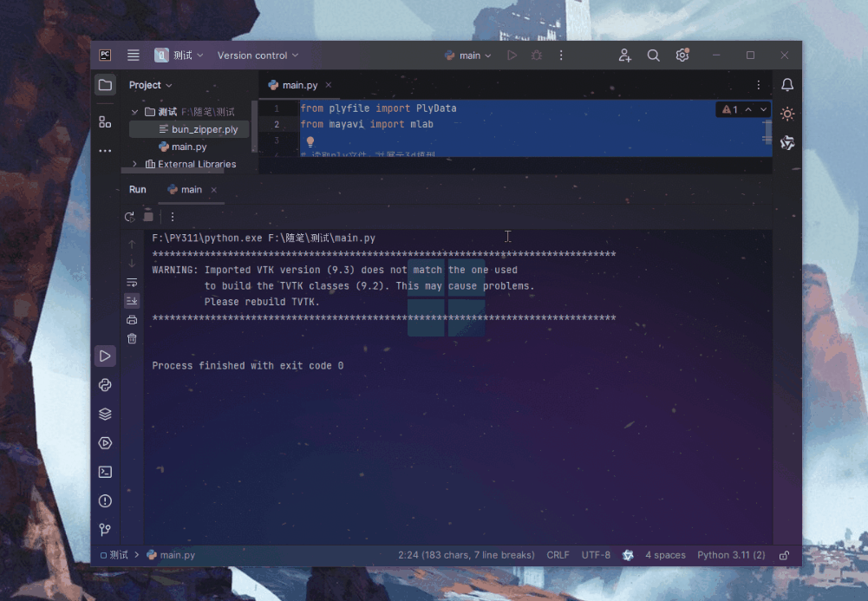Clear the run output with the trash icon

point(131,338)
